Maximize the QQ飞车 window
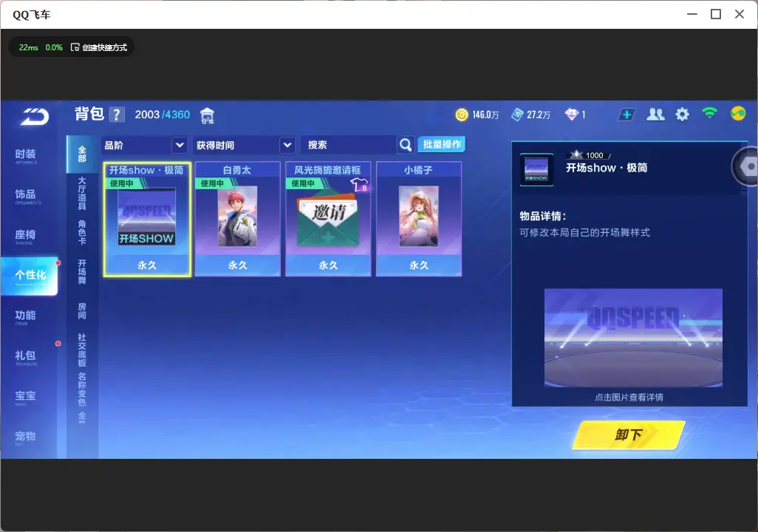The width and height of the screenshot is (758, 532). pos(716,14)
